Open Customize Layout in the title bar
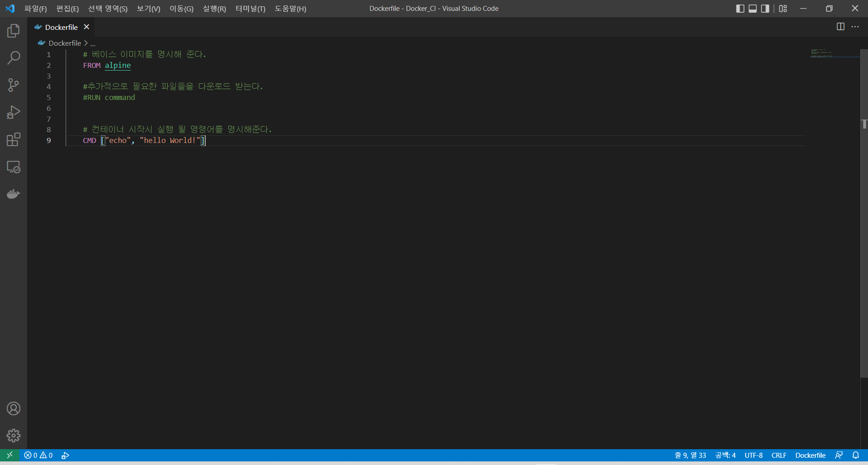This screenshot has width=868, height=465. [783, 8]
